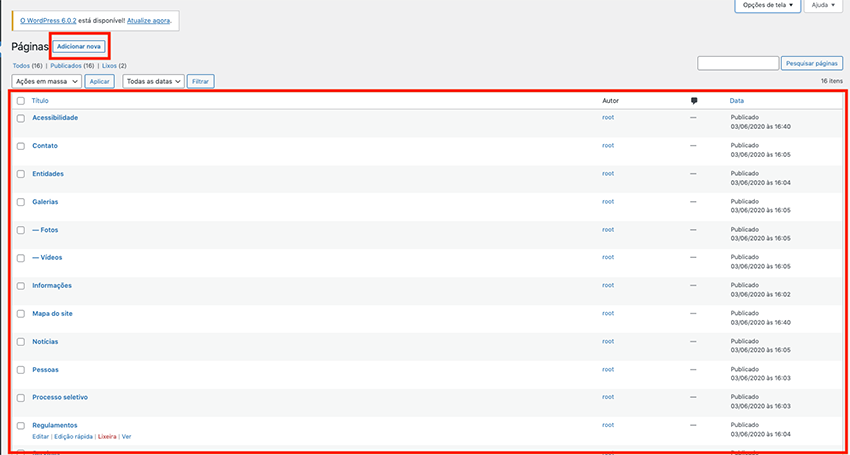Expand the Todas as datas filter
The height and width of the screenshot is (455, 850).
tap(154, 81)
